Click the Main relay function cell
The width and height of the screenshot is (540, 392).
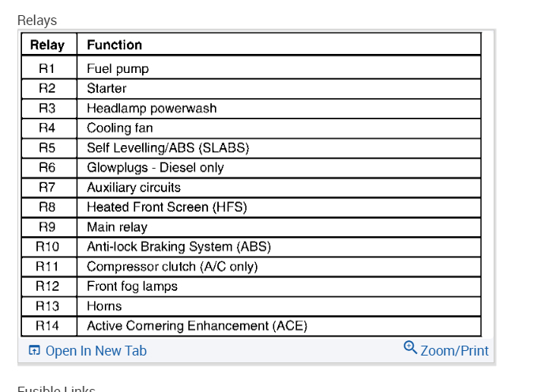click(117, 226)
